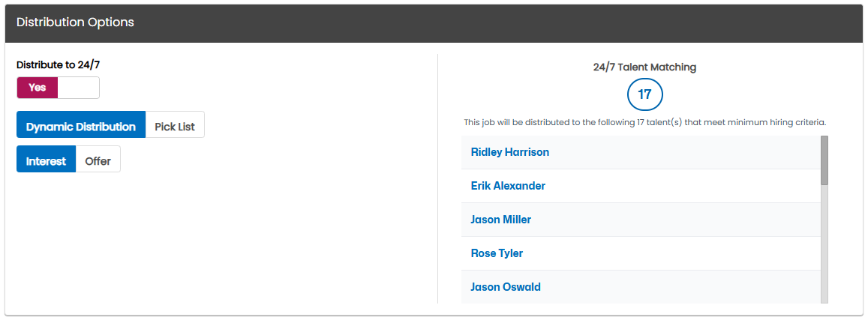Open Ridley Harrison's talent profile

[510, 152]
